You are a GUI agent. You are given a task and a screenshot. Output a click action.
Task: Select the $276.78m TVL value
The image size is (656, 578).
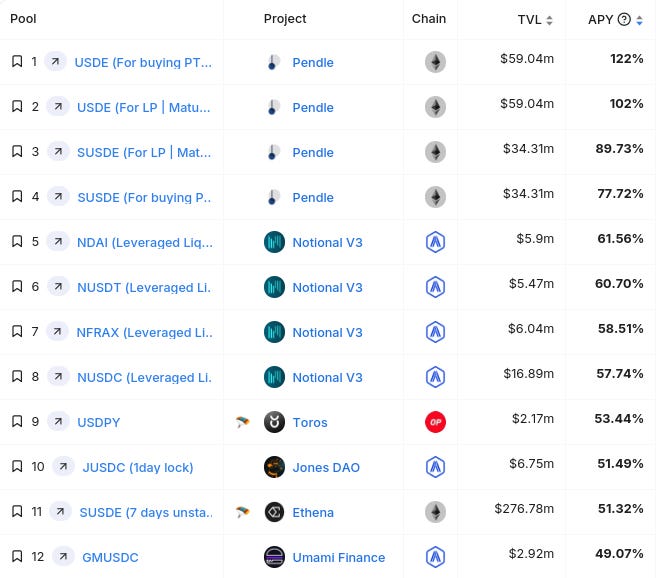coord(524,509)
